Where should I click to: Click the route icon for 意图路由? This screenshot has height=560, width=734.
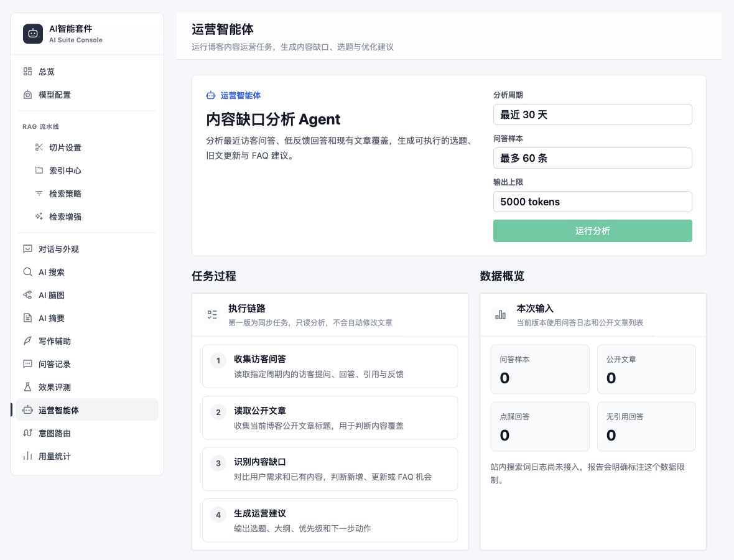(x=27, y=432)
